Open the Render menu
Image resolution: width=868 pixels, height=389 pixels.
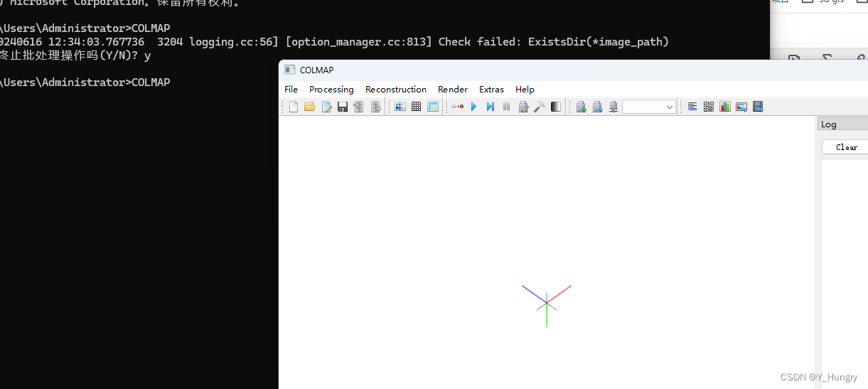(453, 90)
